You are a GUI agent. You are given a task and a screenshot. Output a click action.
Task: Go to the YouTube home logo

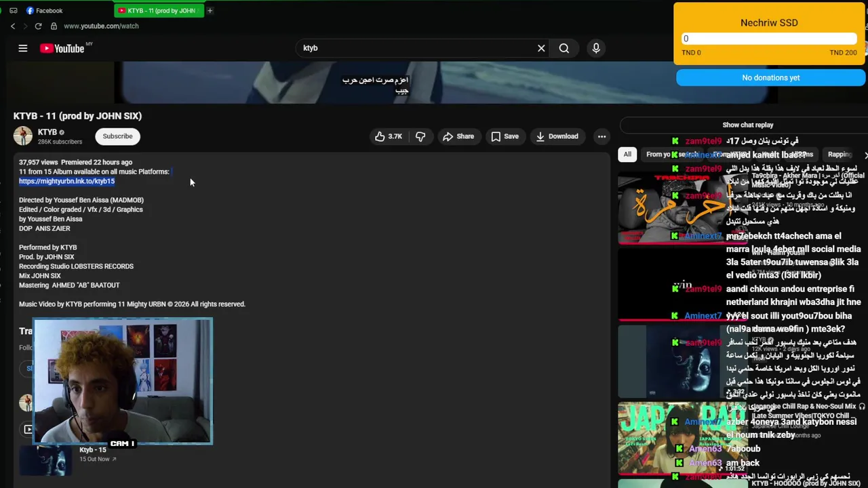coord(62,48)
